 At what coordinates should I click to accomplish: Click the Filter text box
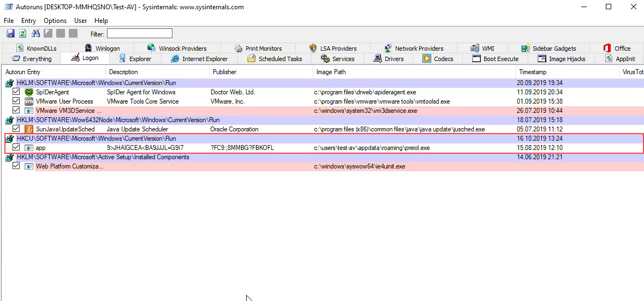point(139,34)
